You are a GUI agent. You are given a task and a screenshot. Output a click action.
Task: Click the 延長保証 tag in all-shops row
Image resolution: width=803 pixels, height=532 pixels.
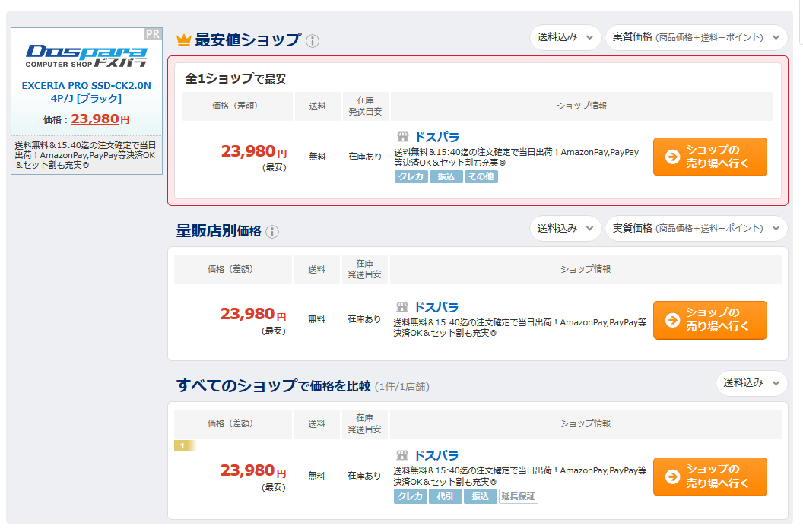[518, 496]
